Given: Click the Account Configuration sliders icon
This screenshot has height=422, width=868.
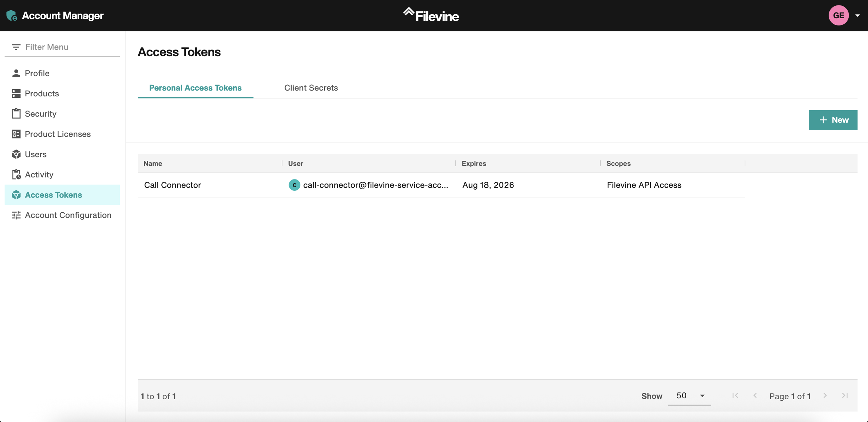Looking at the screenshot, I should point(16,215).
